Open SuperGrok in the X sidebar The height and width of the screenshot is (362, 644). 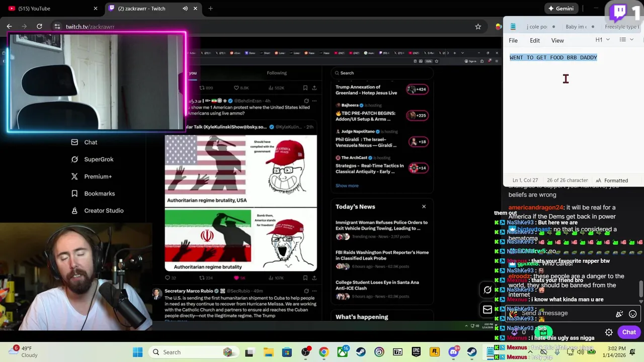pyautogui.click(x=92, y=159)
